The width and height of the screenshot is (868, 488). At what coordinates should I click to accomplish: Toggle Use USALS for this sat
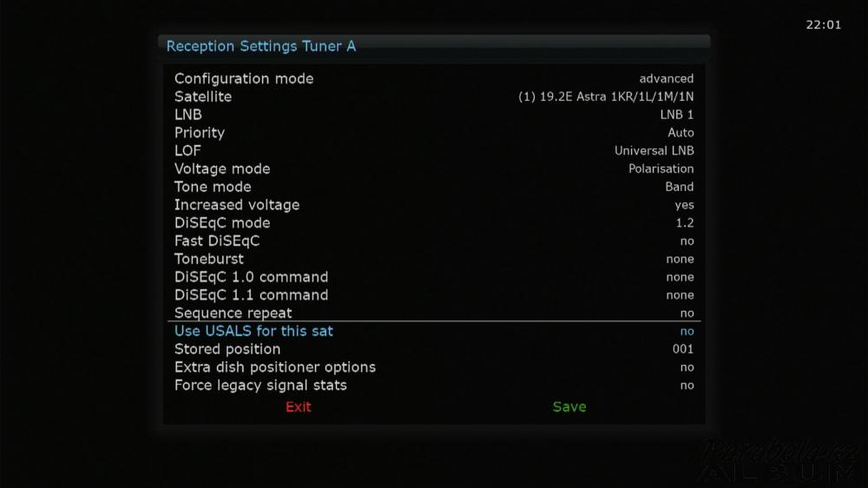click(x=434, y=331)
